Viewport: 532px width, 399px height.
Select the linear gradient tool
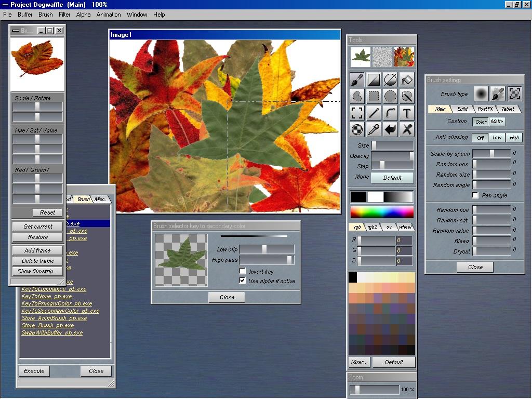tap(374, 79)
